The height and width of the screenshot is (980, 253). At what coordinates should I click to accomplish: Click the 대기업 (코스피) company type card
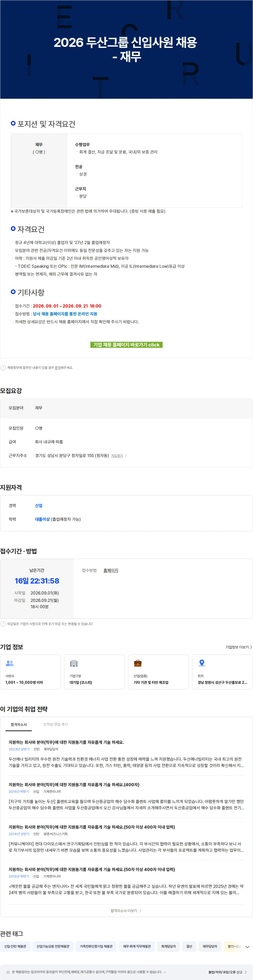pos(95,672)
